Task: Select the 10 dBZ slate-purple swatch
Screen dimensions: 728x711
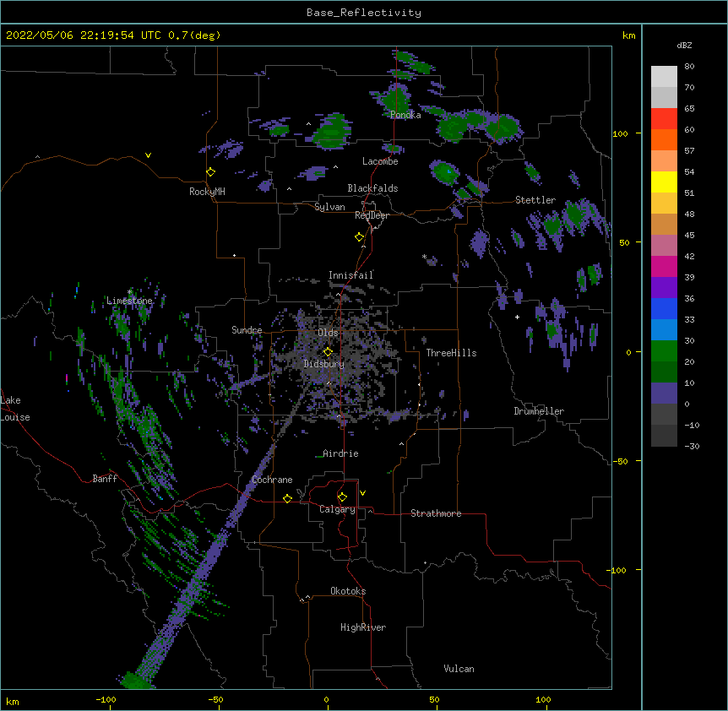Action: click(664, 393)
